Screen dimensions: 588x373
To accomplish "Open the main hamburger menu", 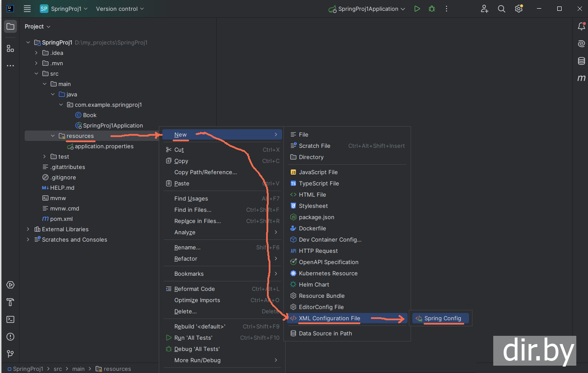I will [x=27, y=9].
